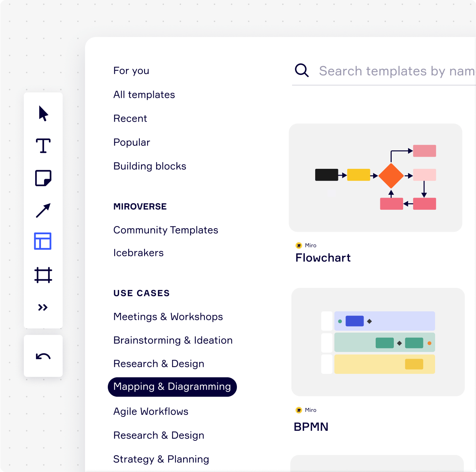Open the Icebrakers section
This screenshot has height=472, width=476.
coord(138,253)
